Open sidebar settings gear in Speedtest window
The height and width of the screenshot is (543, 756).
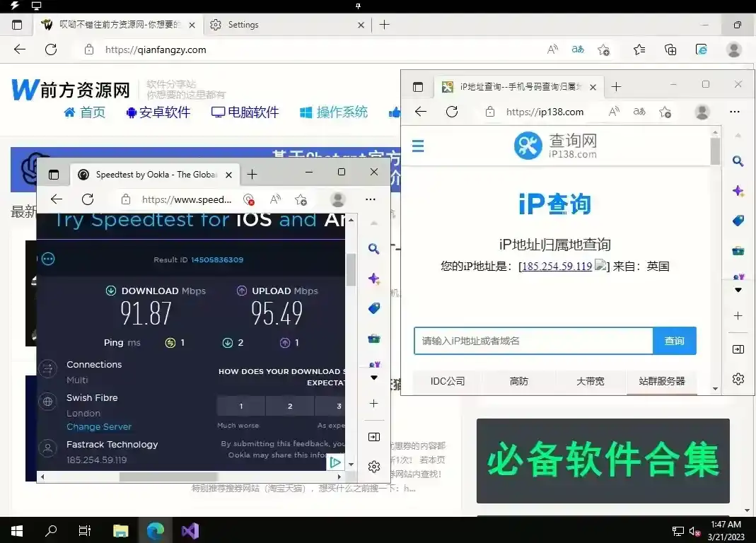click(373, 467)
